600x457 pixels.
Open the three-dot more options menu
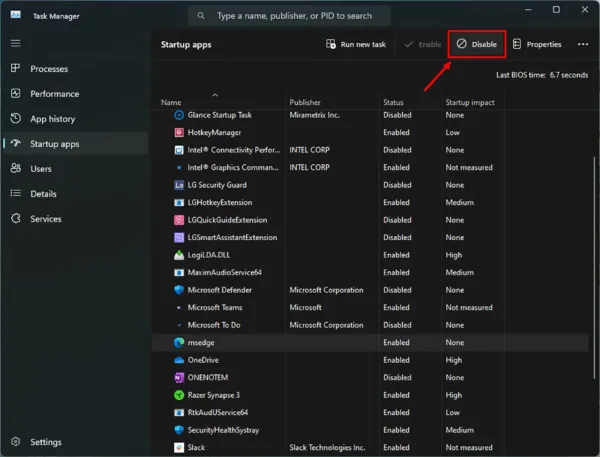point(583,44)
